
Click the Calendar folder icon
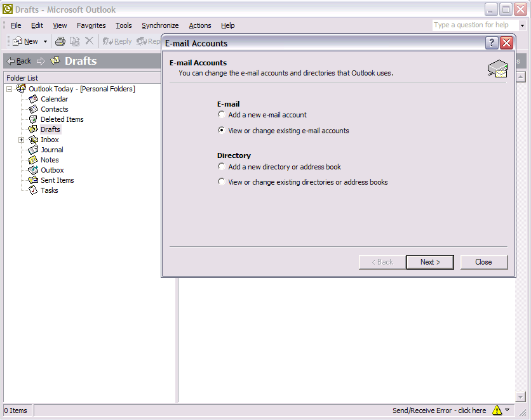tap(33, 99)
